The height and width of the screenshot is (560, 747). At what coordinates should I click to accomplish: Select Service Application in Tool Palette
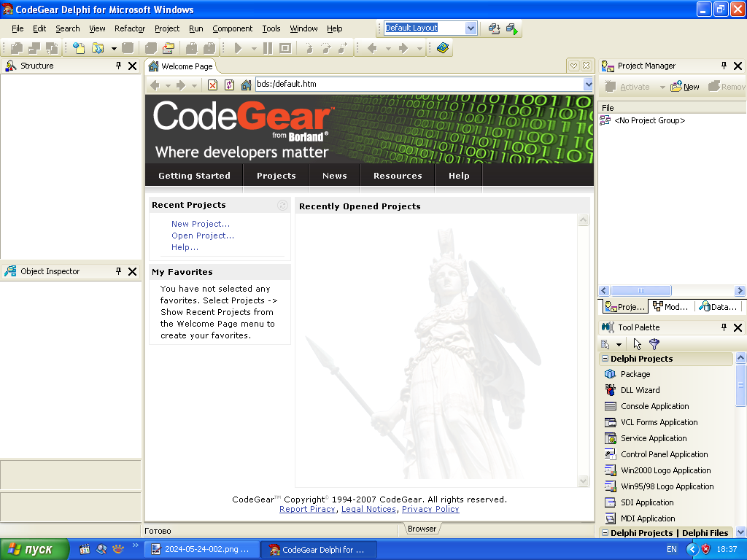click(665, 438)
